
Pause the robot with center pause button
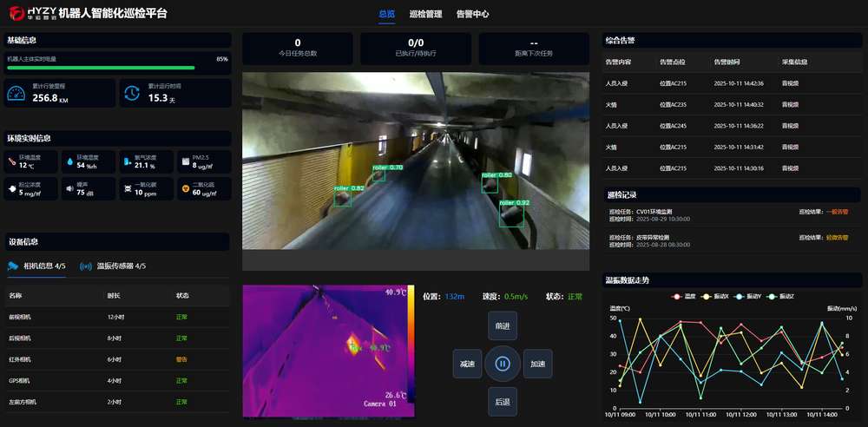[x=502, y=364]
